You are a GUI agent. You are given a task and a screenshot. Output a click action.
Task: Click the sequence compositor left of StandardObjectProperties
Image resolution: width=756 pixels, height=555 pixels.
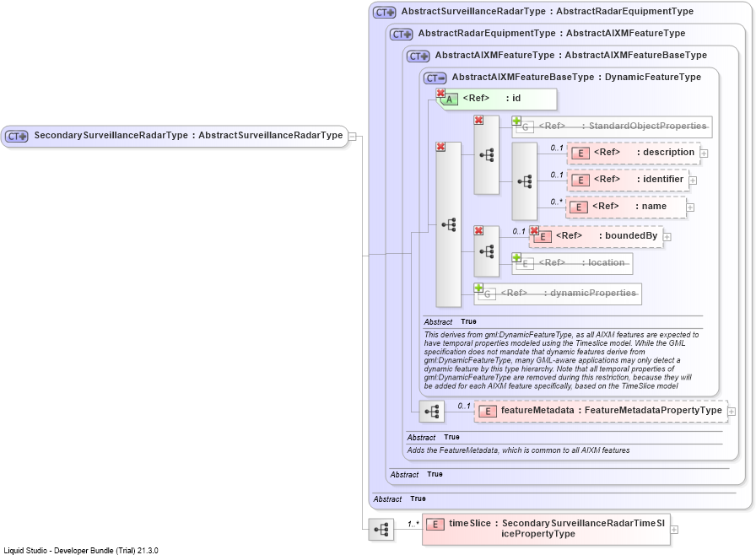click(x=487, y=155)
